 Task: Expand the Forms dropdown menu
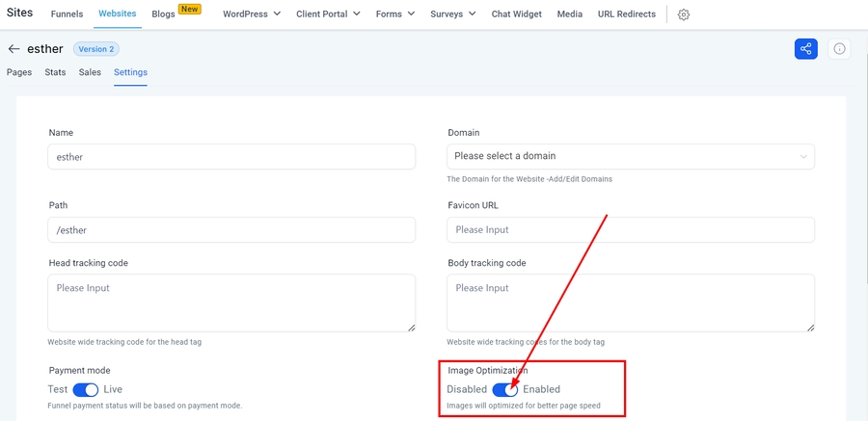(395, 14)
